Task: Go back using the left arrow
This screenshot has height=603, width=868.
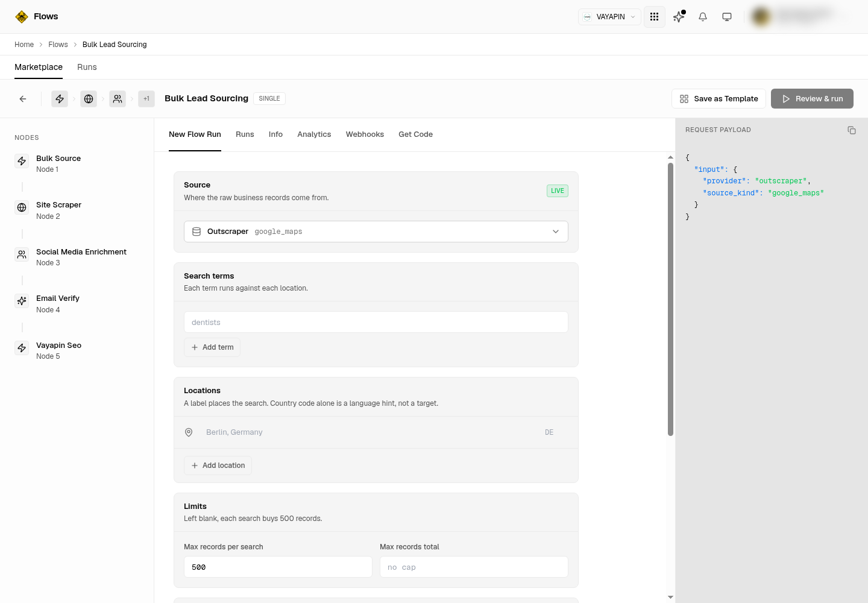Action: click(23, 99)
